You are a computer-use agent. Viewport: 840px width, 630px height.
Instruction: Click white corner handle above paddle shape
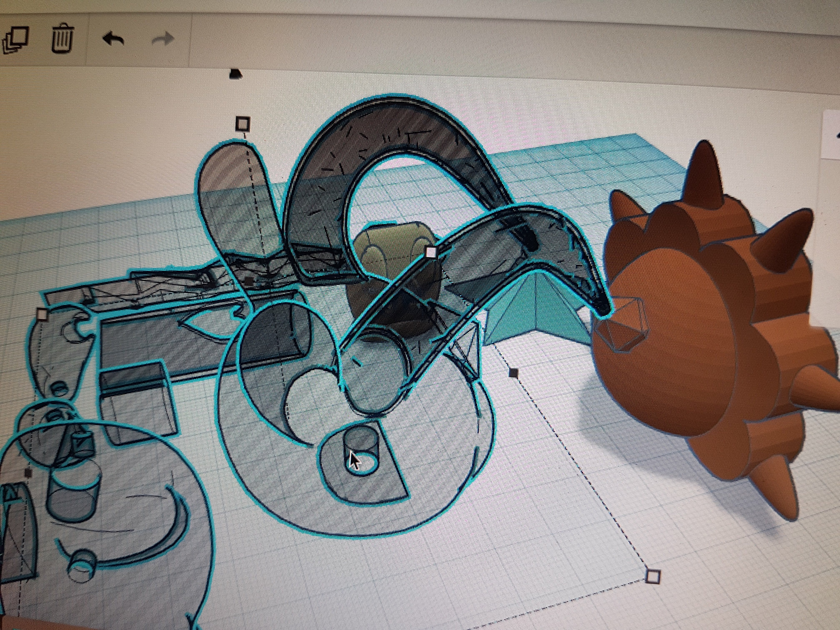point(243,123)
